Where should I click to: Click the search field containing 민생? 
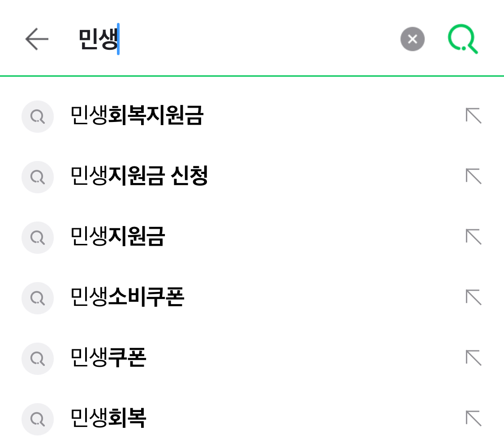click(x=233, y=39)
